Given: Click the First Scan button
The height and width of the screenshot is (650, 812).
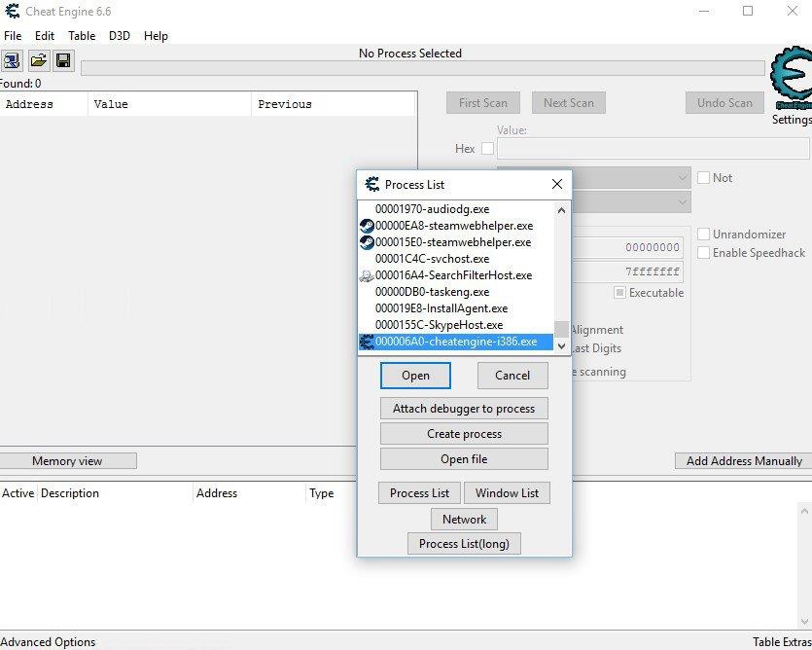Looking at the screenshot, I should pos(482,102).
